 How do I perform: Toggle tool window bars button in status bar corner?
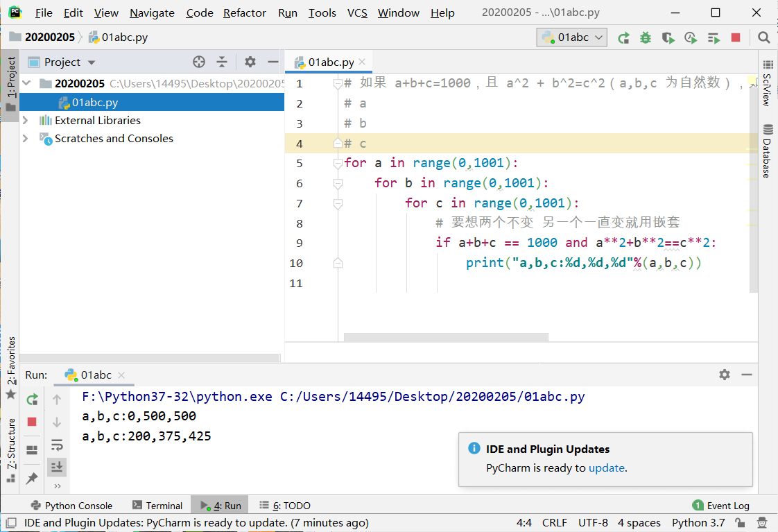coord(11,522)
